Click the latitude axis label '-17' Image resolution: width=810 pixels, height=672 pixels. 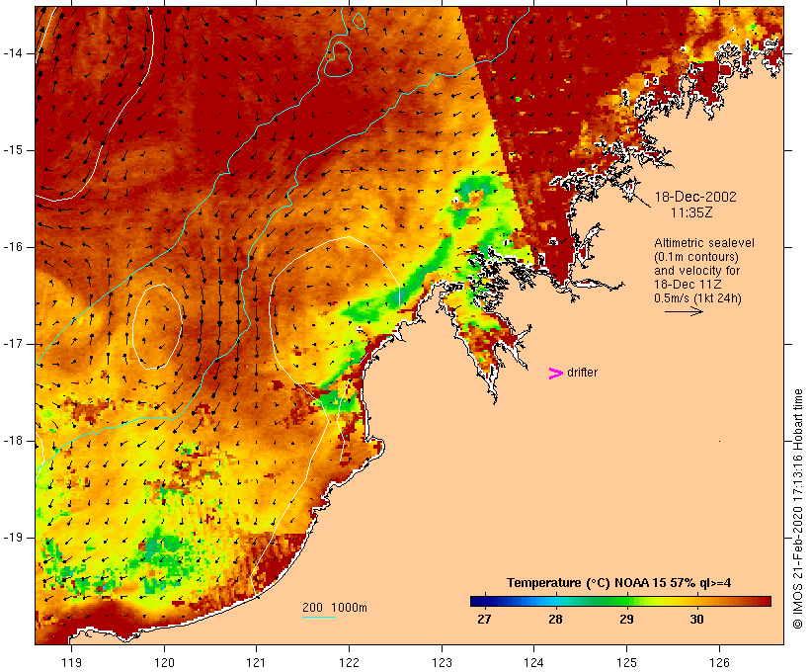pyautogui.click(x=13, y=344)
